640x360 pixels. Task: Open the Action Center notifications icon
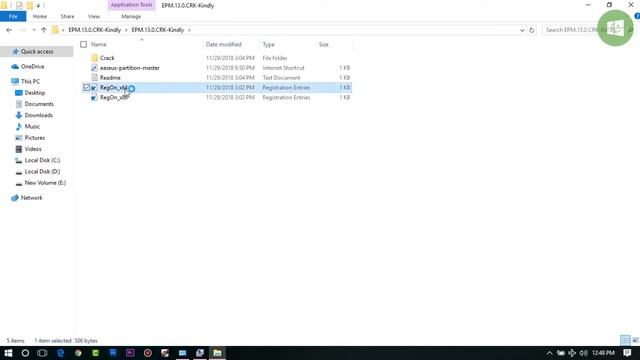(x=627, y=353)
